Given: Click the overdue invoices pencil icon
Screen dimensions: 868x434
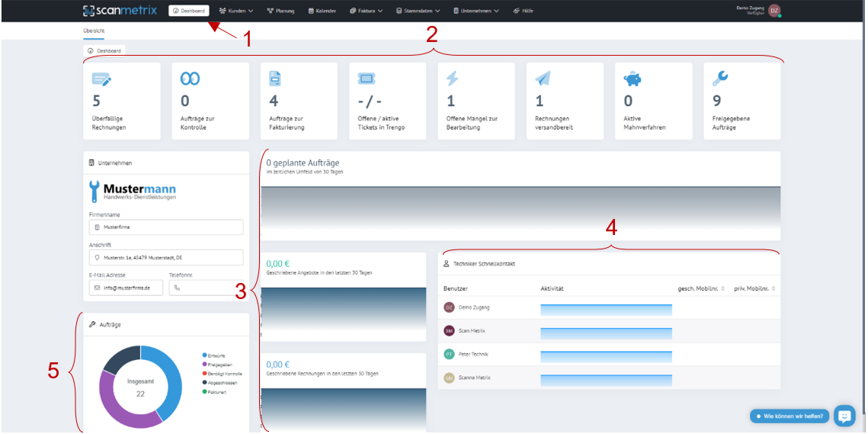Looking at the screenshot, I should (x=102, y=79).
